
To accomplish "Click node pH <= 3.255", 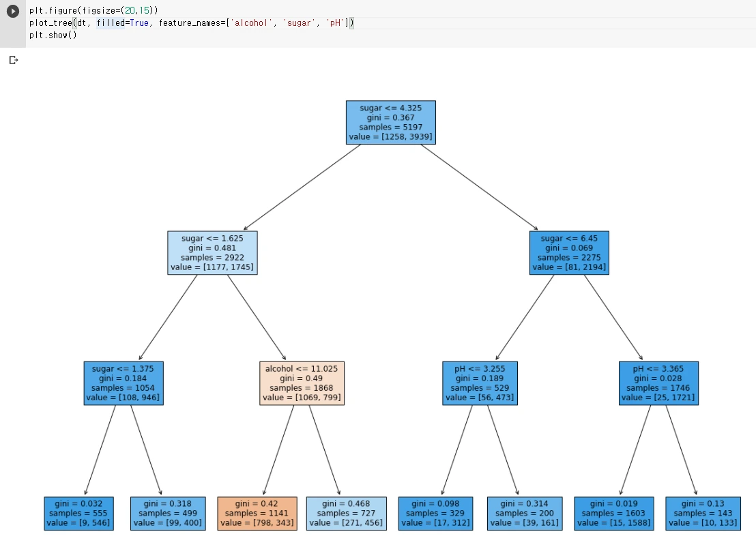I will [480, 383].
